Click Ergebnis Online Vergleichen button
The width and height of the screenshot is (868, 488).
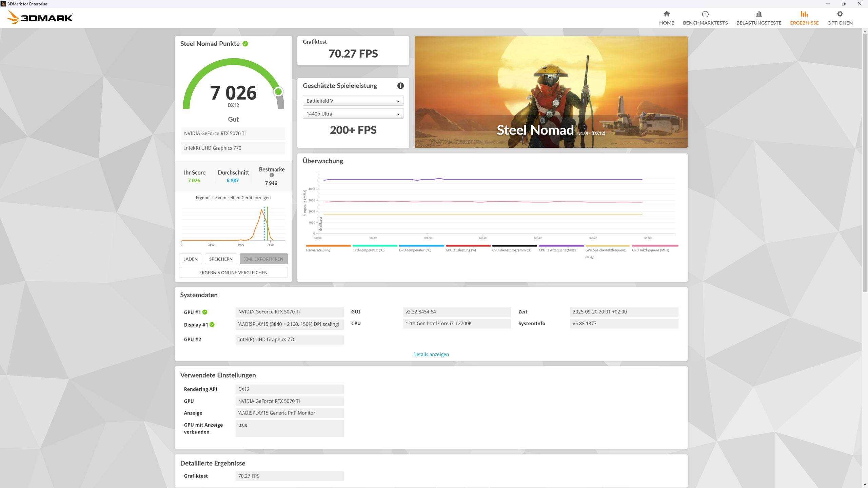(233, 272)
